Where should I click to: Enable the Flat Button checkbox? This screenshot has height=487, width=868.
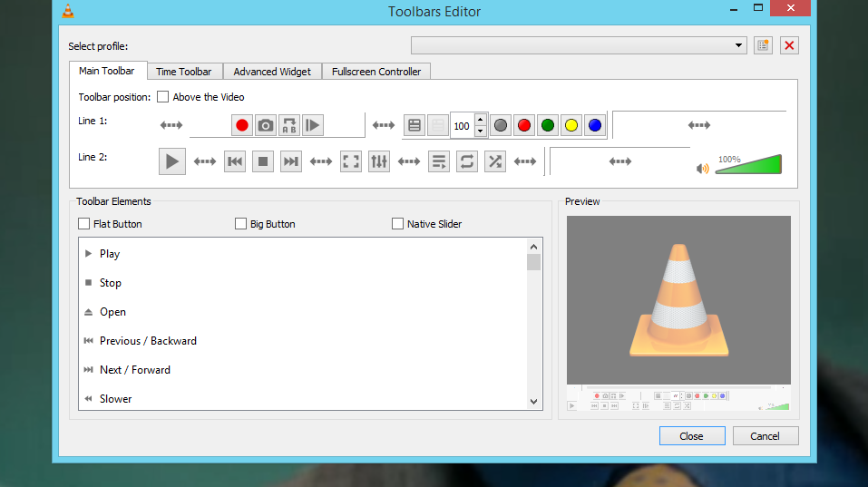point(84,224)
